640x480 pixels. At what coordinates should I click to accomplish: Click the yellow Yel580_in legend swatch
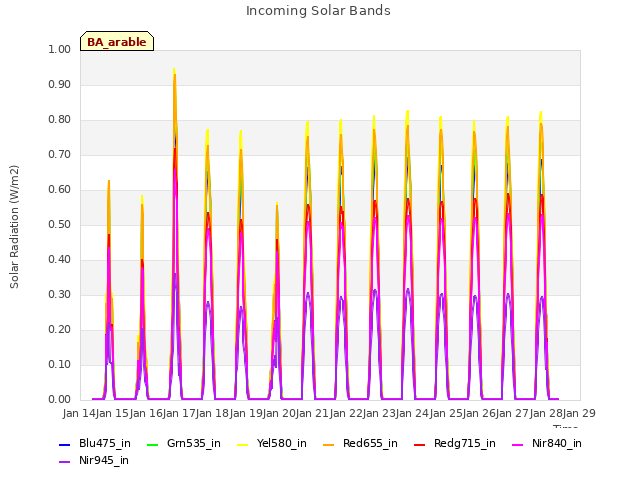point(243,444)
